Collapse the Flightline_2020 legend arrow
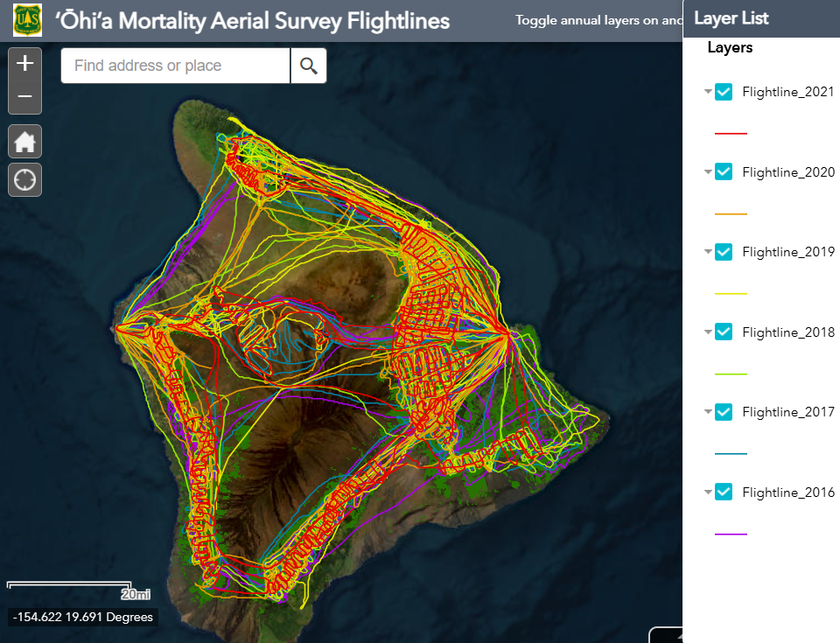 [708, 172]
